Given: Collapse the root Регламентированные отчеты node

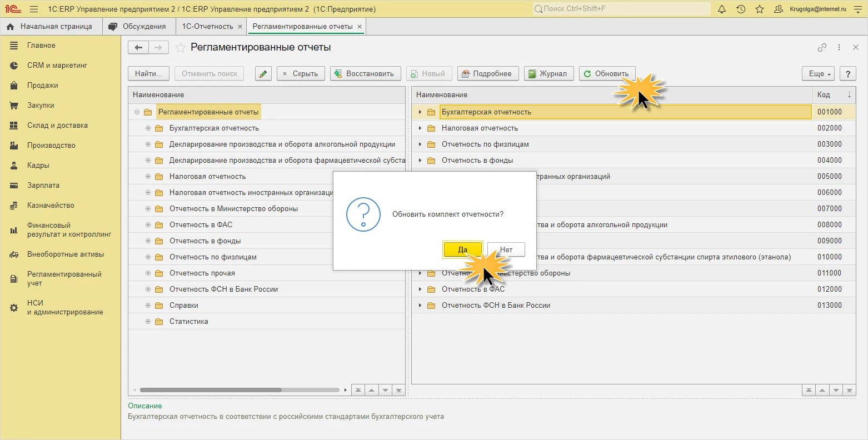Looking at the screenshot, I should tap(137, 112).
